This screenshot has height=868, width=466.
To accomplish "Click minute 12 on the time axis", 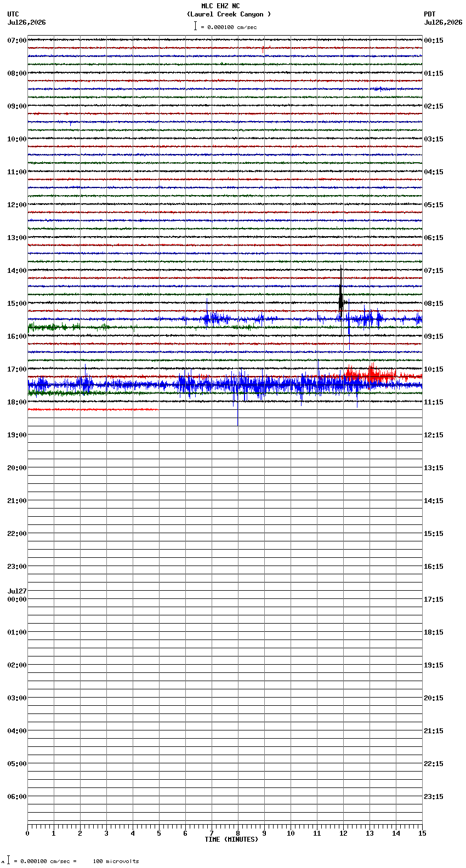I will [343, 833].
